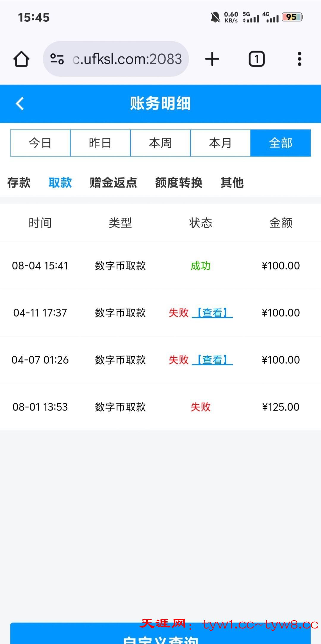The width and height of the screenshot is (321, 644).
Task: Open a new browser tab
Action: (x=212, y=59)
